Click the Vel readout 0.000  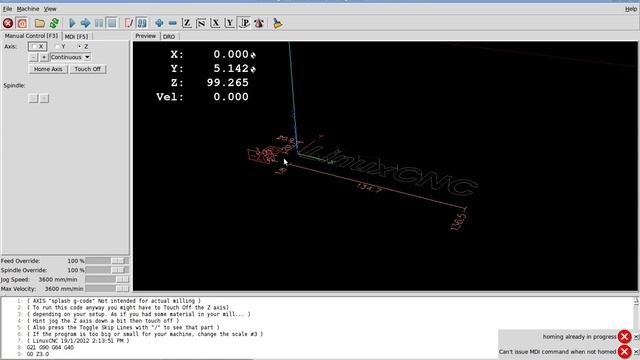231,97
